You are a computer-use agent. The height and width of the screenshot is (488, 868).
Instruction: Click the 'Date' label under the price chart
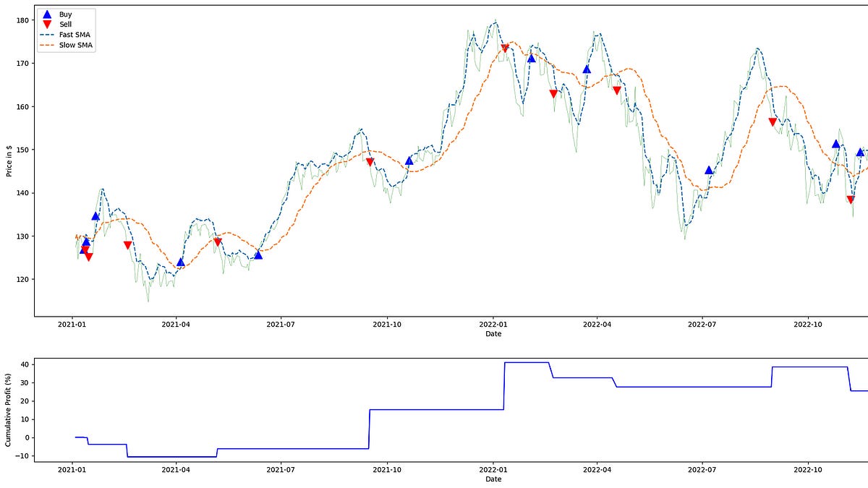493,334
